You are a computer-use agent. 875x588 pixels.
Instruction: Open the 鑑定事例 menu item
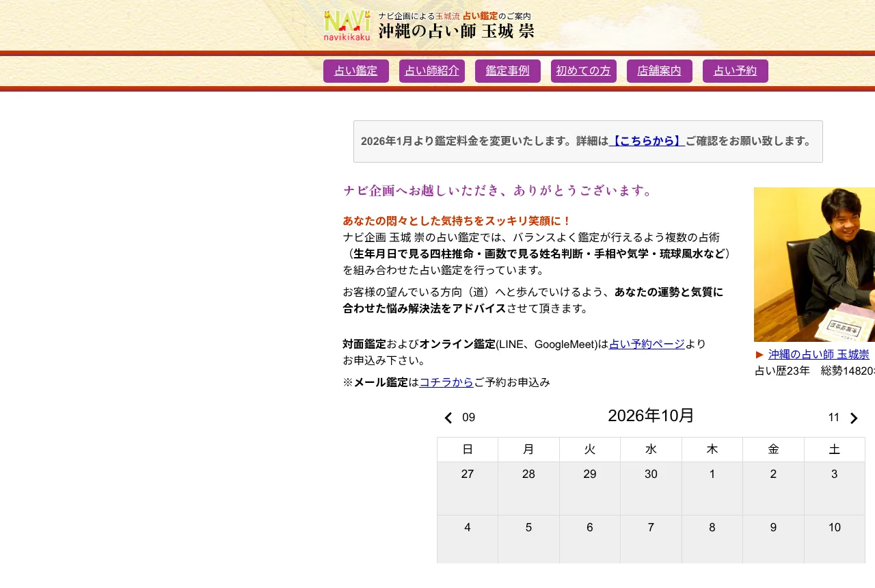point(508,71)
